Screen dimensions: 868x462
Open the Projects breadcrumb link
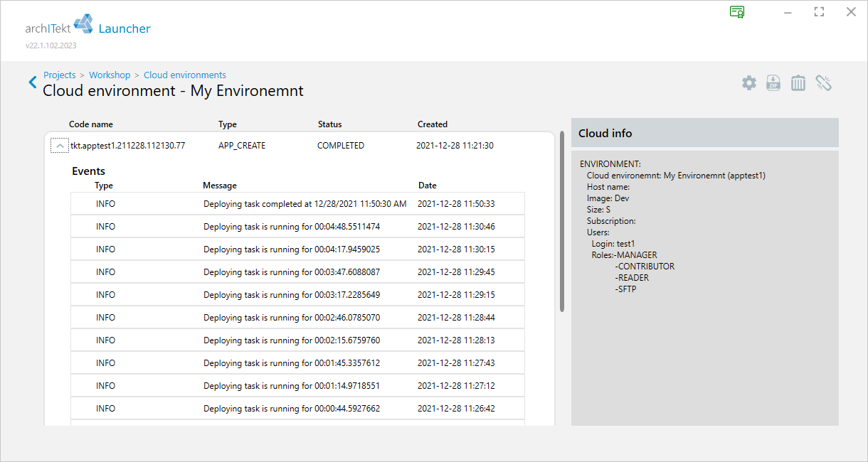pyautogui.click(x=60, y=75)
